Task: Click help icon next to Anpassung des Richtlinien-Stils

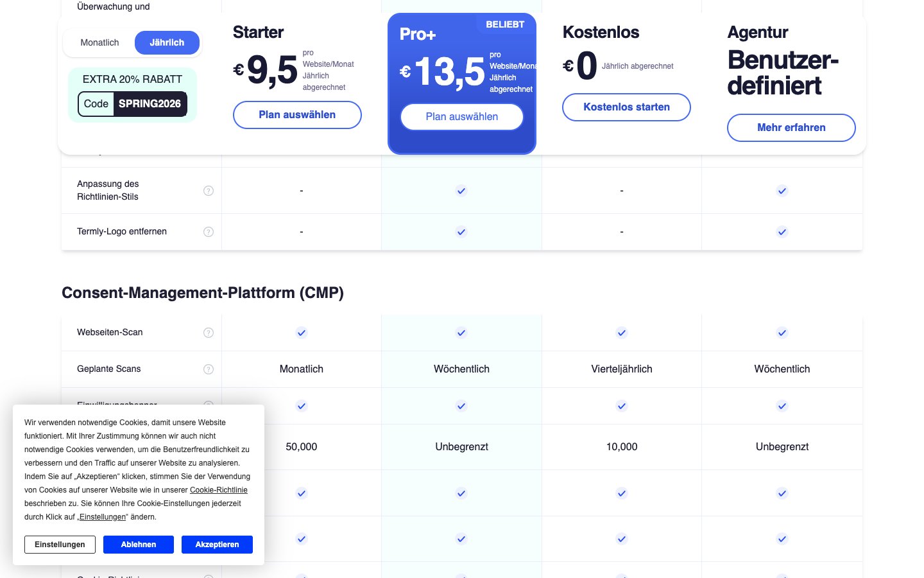Action: (209, 191)
